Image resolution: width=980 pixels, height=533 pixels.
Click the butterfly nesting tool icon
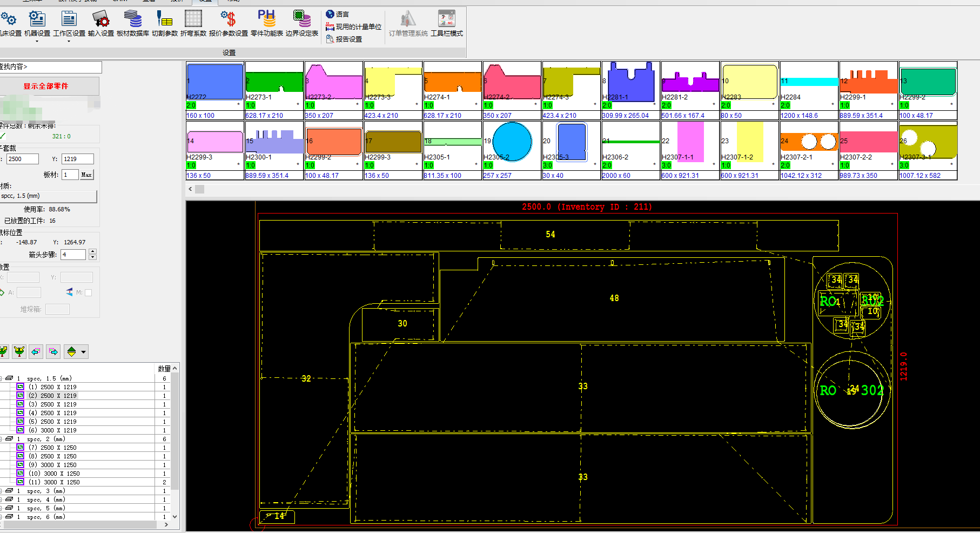(x=19, y=352)
